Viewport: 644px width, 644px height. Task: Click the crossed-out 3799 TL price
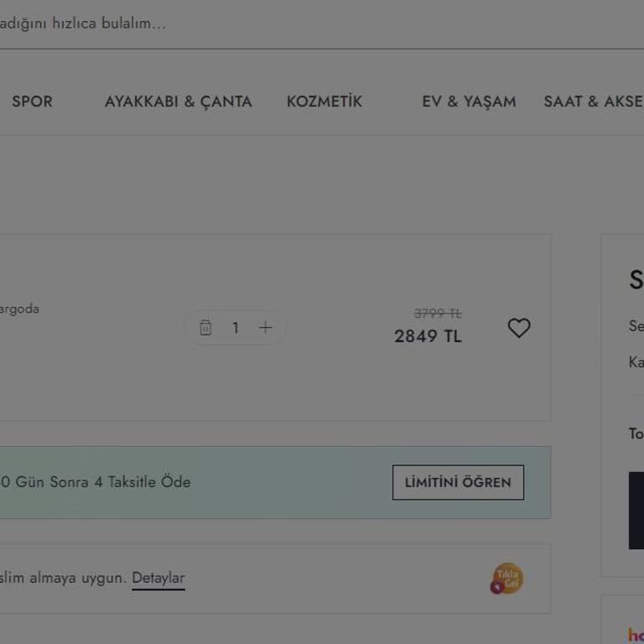(x=438, y=313)
